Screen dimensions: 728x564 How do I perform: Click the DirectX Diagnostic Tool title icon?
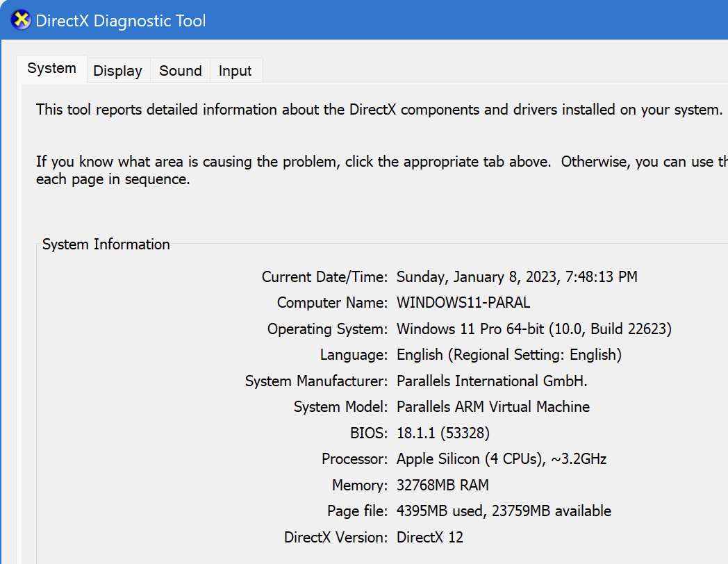click(x=21, y=20)
